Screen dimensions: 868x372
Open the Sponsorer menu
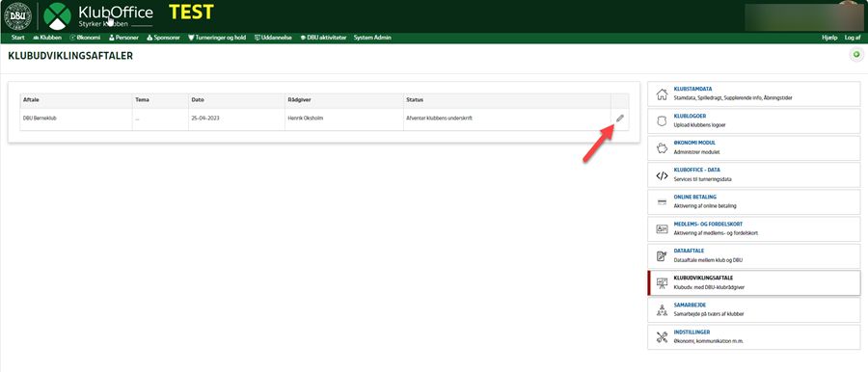(163, 38)
